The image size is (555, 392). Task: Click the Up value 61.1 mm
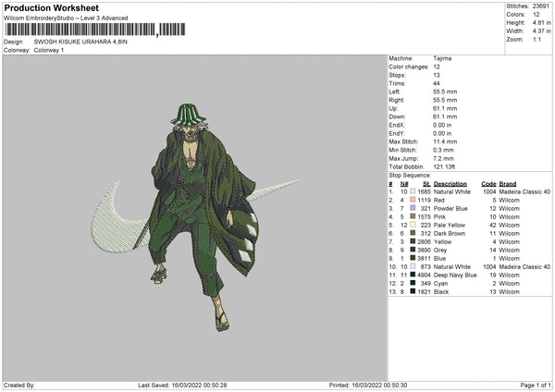pyautogui.click(x=445, y=108)
